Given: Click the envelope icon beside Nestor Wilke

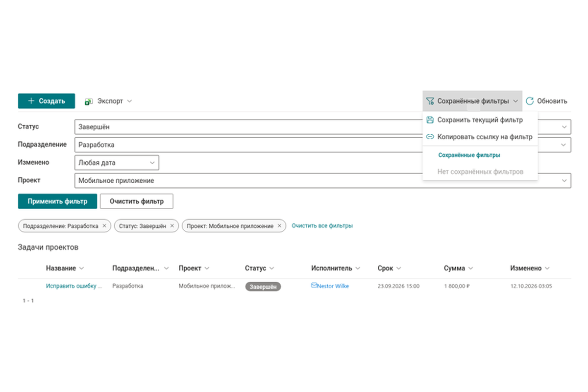Looking at the screenshot, I should pyautogui.click(x=314, y=286).
